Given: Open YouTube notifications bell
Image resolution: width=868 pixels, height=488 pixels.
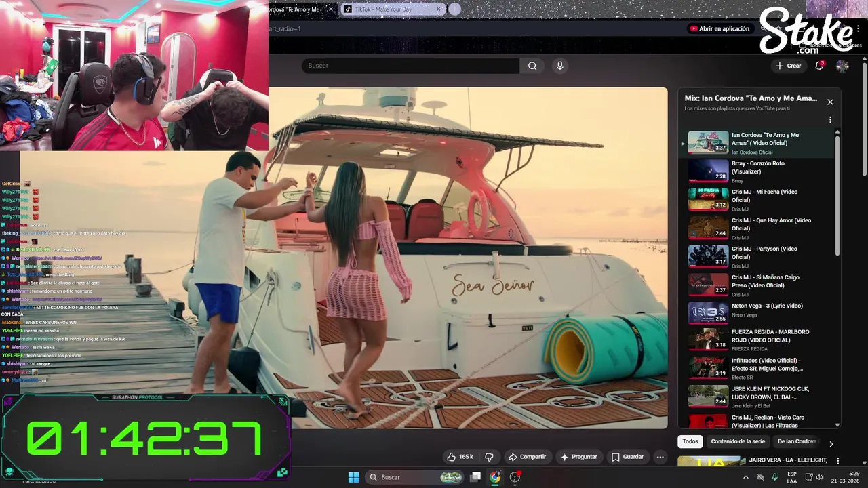Looking at the screenshot, I should pyautogui.click(x=819, y=66).
